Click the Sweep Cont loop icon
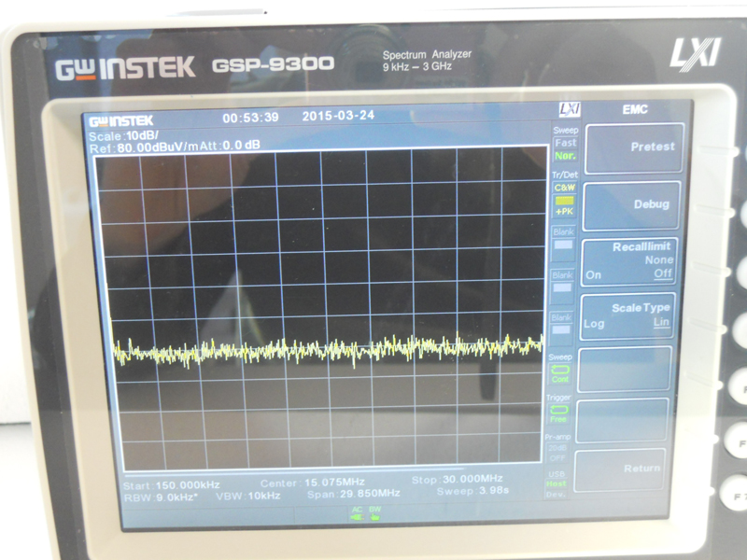 tap(560, 370)
